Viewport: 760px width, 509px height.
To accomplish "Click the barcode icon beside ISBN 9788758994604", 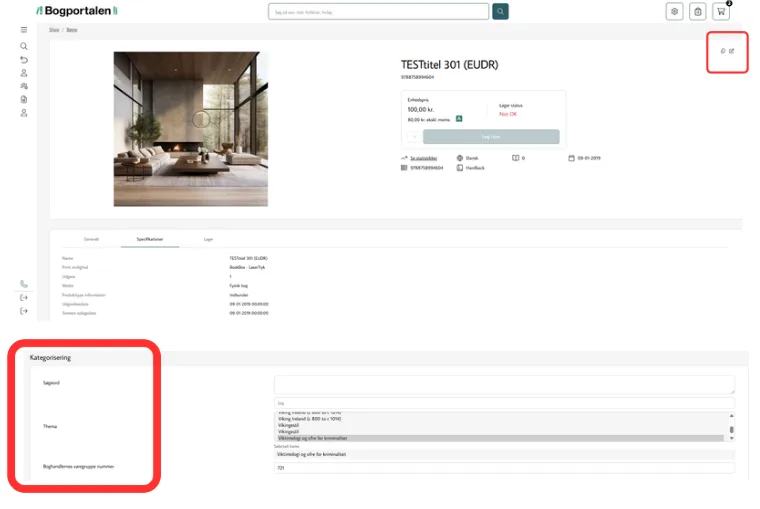I will (x=404, y=168).
